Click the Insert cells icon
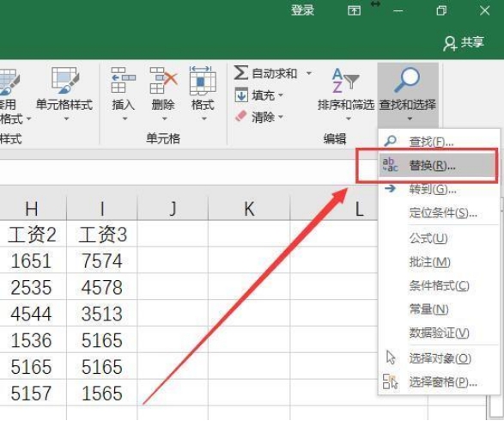 tap(123, 80)
